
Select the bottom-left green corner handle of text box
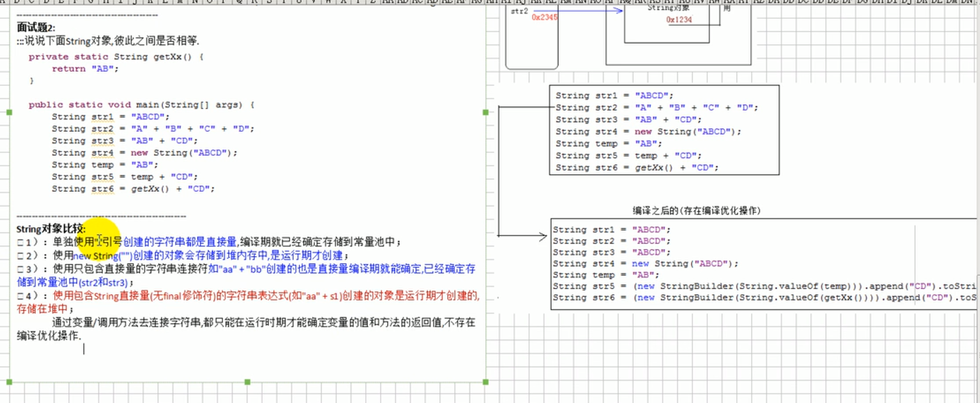pos(9,382)
